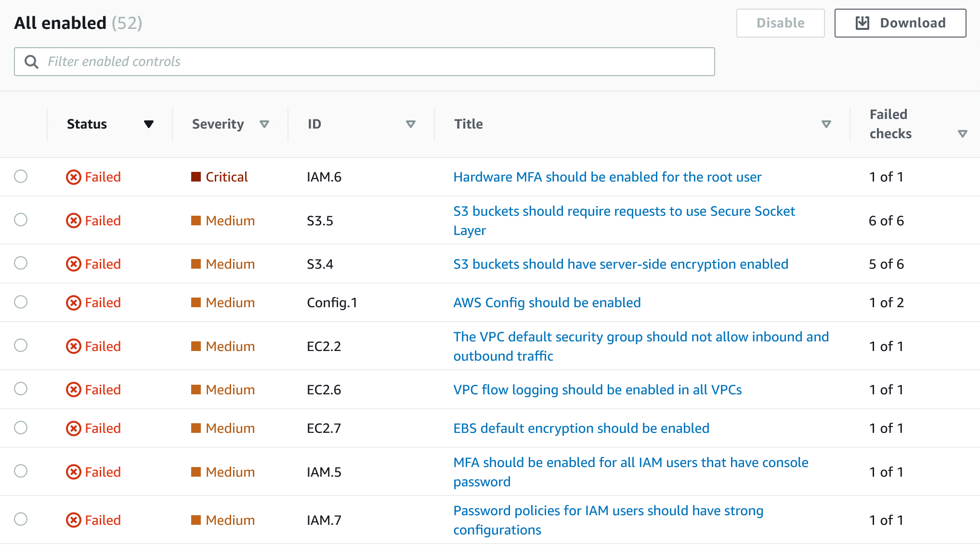This screenshot has height=546, width=980.
Task: Select the checkbox for Config.1 row
Action: (21, 302)
